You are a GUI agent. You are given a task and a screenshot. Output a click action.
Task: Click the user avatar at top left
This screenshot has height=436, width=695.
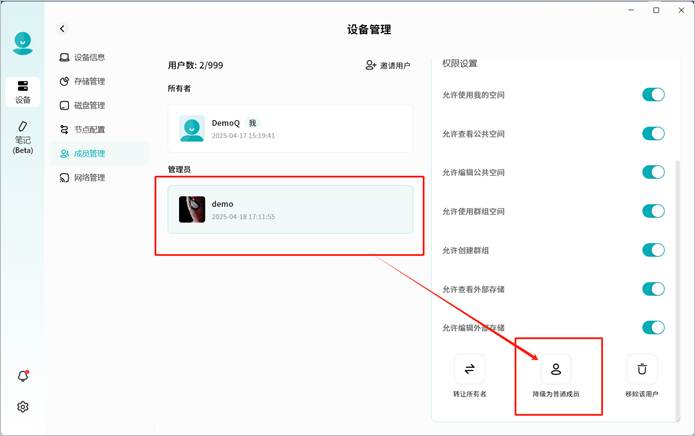point(23,44)
